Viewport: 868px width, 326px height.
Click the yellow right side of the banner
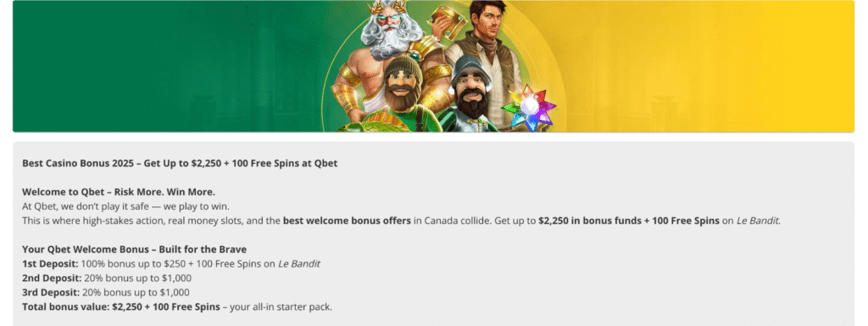[709, 66]
